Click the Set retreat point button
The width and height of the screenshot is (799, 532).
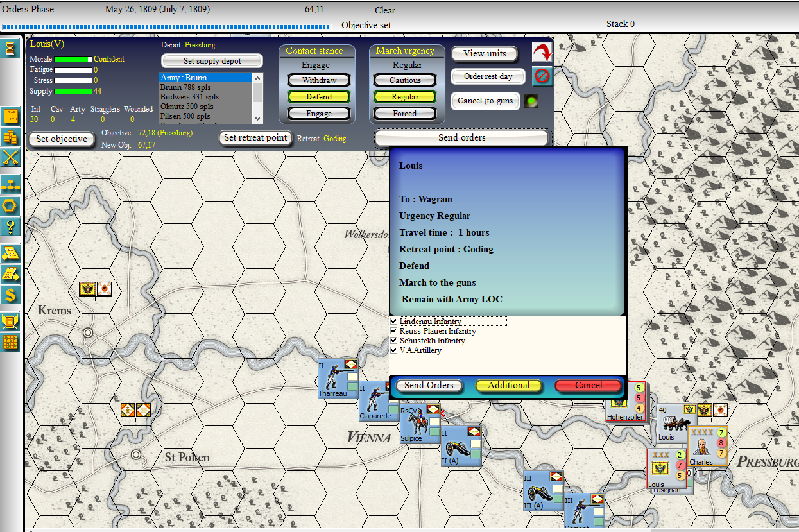(x=255, y=138)
